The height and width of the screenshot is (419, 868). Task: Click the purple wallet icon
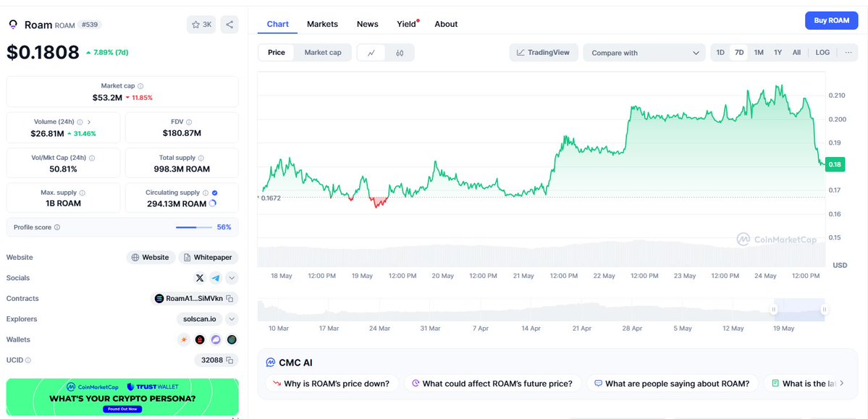coord(216,339)
